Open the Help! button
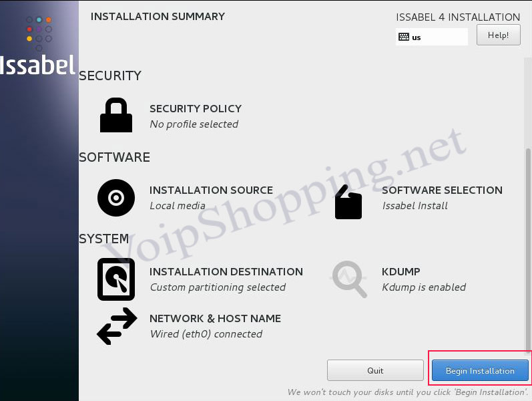The height and width of the screenshot is (401, 532). [498, 35]
